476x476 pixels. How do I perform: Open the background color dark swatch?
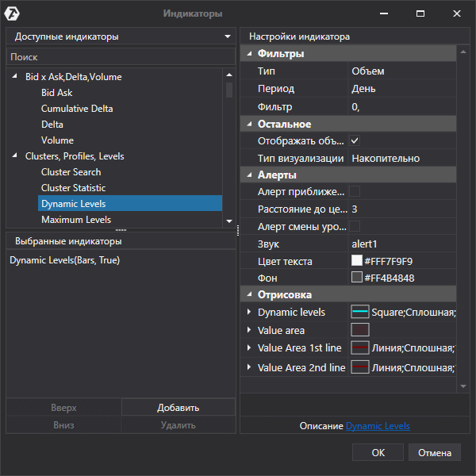[x=356, y=278]
